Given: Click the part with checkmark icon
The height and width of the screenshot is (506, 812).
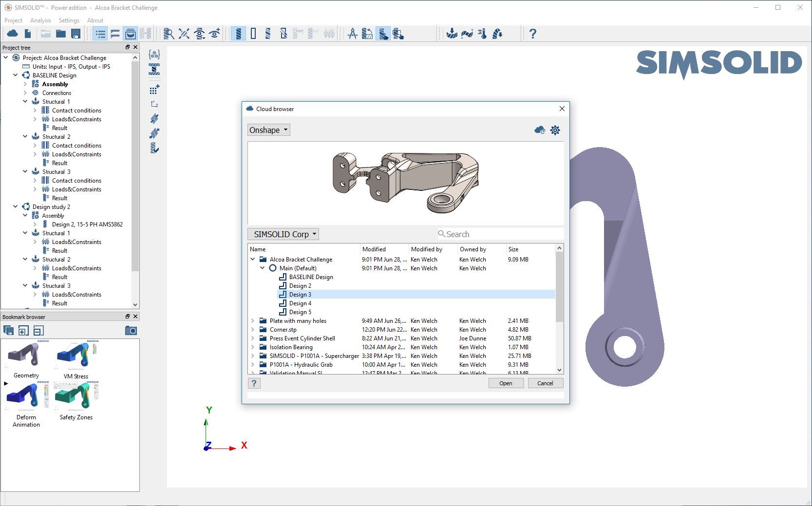Looking at the screenshot, I should coord(154,148).
